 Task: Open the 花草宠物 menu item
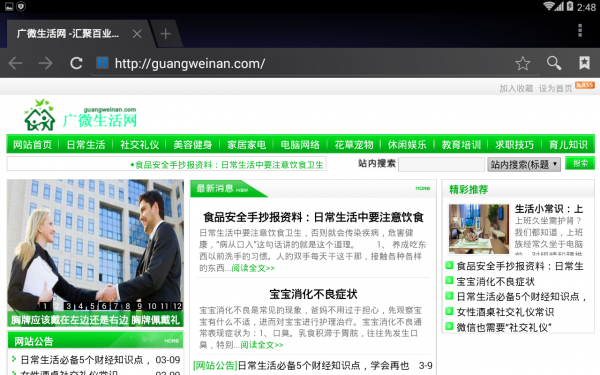pyautogui.click(x=354, y=145)
